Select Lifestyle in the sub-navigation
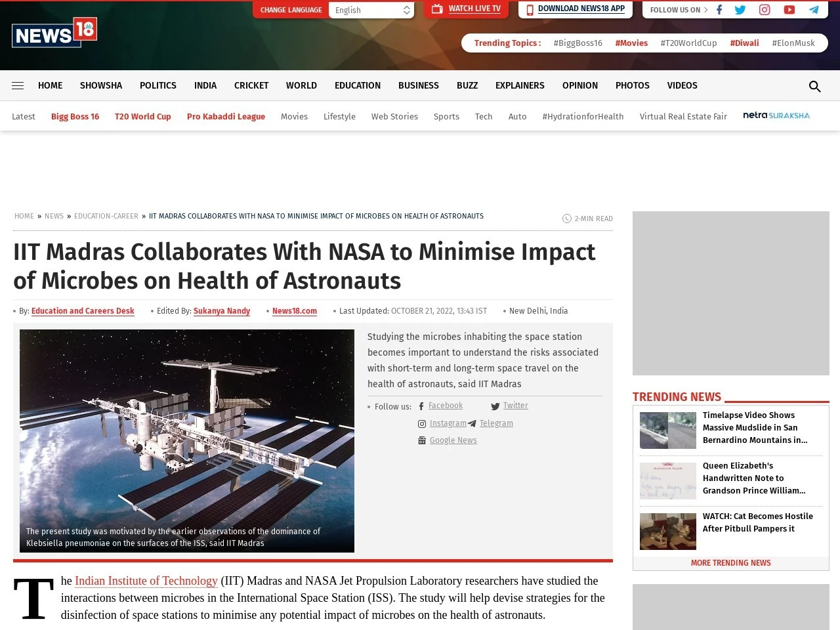 [x=339, y=116]
